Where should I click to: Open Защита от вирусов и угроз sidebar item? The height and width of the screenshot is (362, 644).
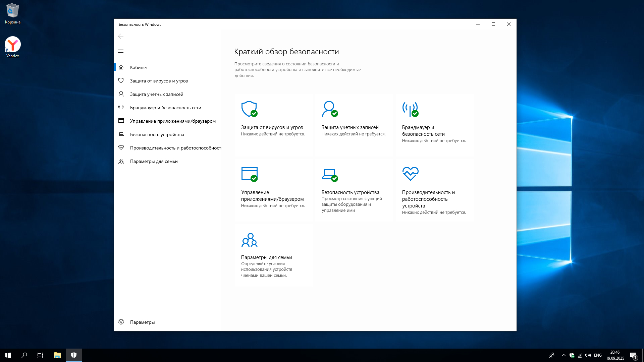coord(159,81)
